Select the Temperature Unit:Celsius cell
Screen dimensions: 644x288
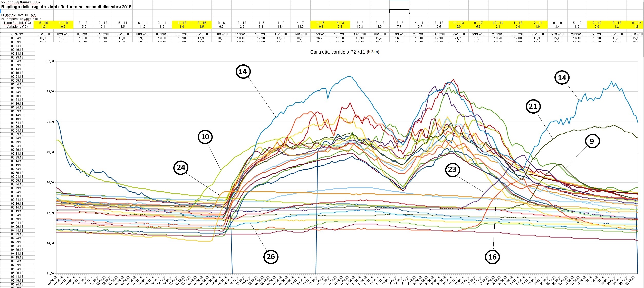tap(21, 19)
